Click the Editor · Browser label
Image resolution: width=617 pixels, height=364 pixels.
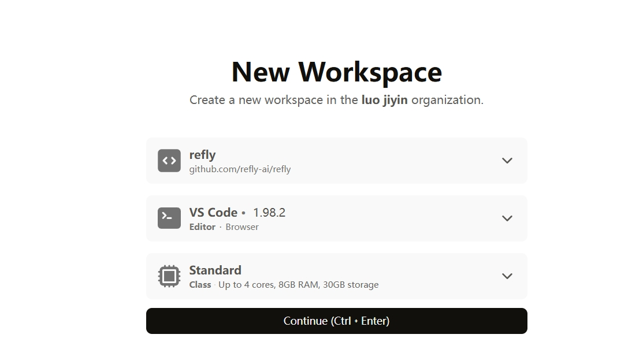tap(224, 227)
